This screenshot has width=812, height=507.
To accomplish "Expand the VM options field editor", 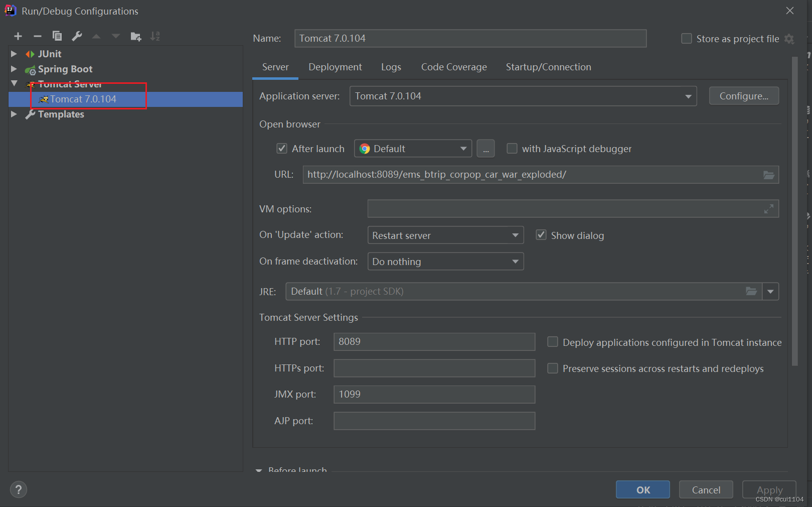I will (768, 209).
